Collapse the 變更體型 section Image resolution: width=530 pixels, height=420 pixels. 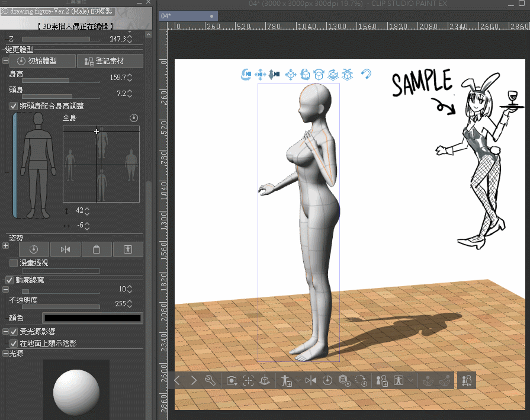tap(5, 61)
